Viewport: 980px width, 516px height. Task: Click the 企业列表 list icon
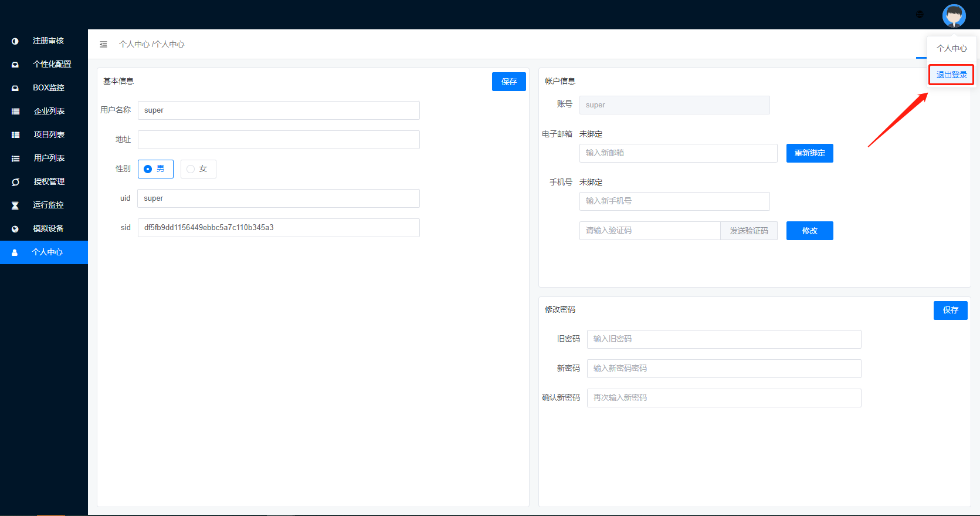click(15, 112)
